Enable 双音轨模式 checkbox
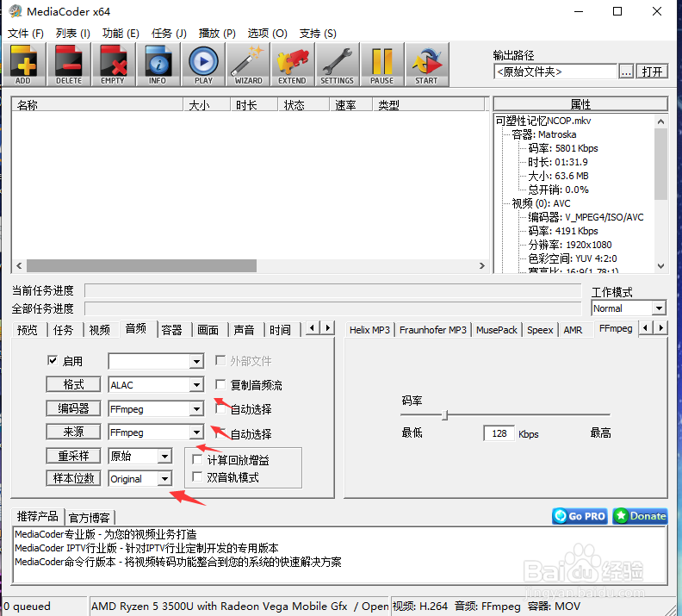 coord(197,476)
